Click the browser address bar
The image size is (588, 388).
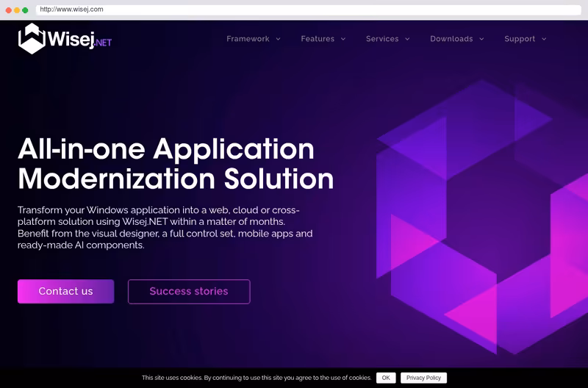tap(308, 10)
